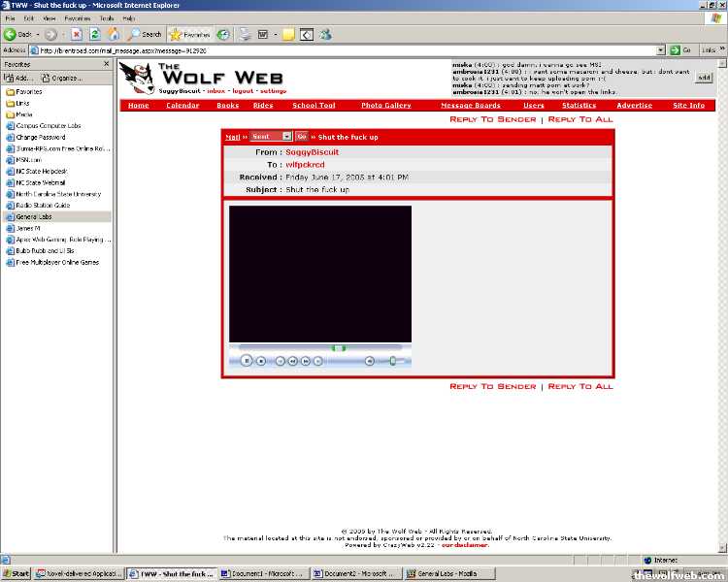Viewport: 728px width, 582px height.
Task: Close the Favorites side panel
Action: point(107,64)
